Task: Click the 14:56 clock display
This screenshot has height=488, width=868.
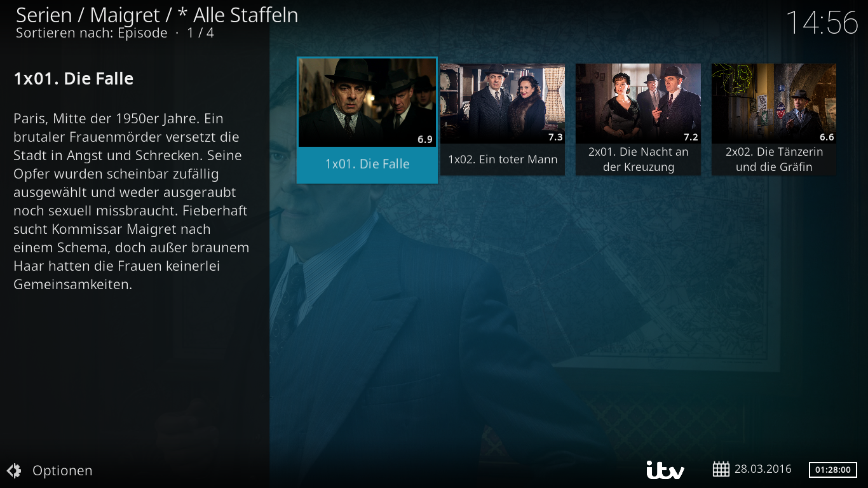Action: (x=822, y=23)
